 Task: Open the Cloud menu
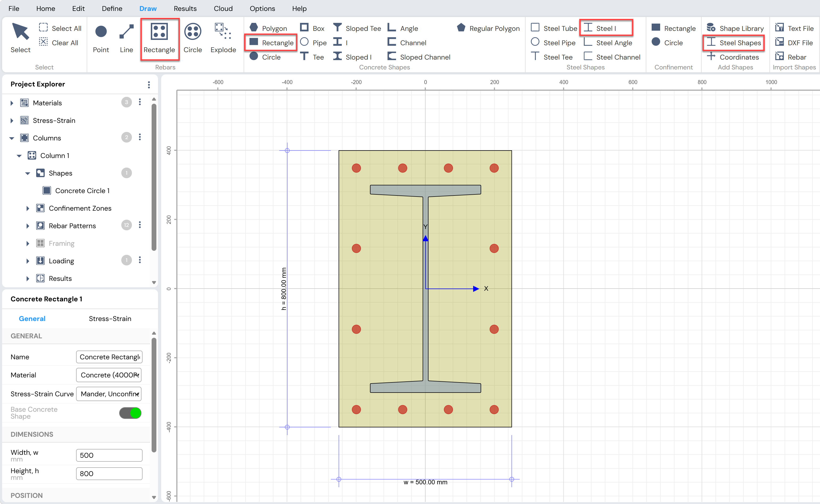coord(223,8)
